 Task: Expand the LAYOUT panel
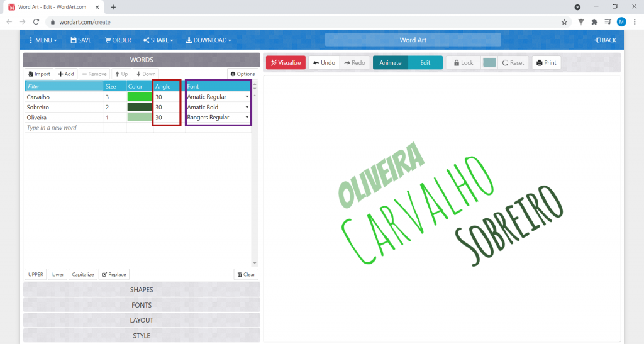[x=142, y=320]
